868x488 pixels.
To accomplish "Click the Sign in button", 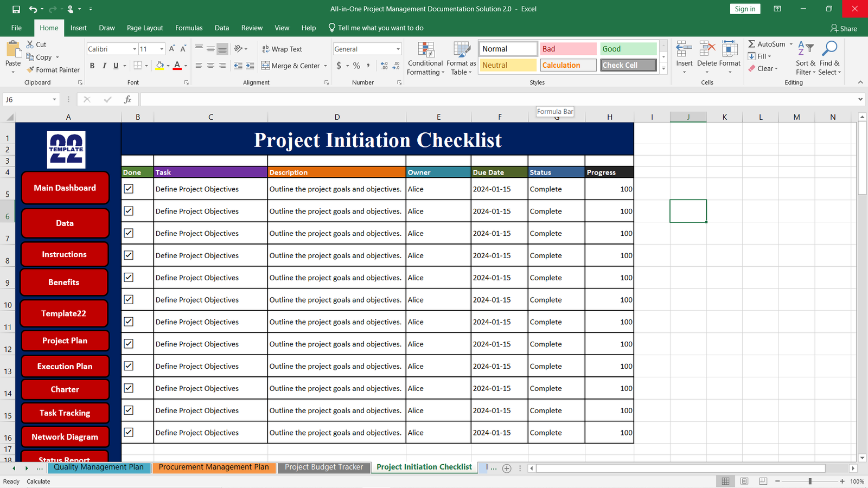I will click(745, 9).
